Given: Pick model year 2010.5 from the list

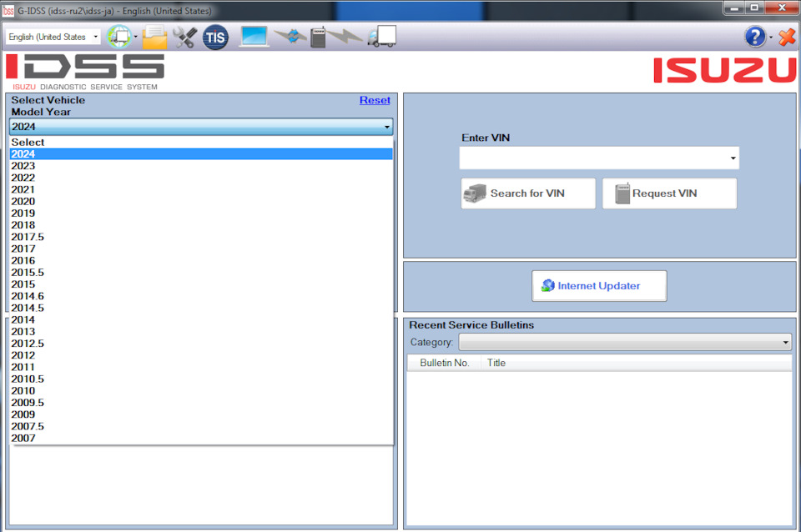Looking at the screenshot, I should pyautogui.click(x=28, y=379).
